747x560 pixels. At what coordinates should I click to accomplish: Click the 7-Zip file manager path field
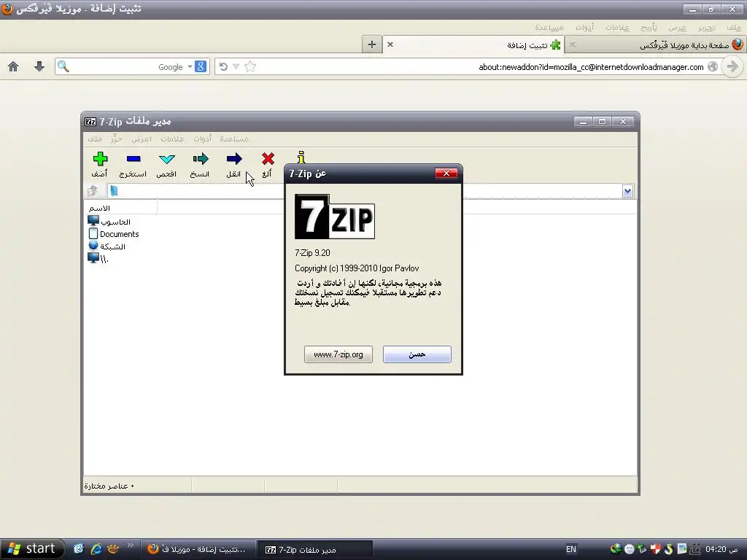(365, 191)
